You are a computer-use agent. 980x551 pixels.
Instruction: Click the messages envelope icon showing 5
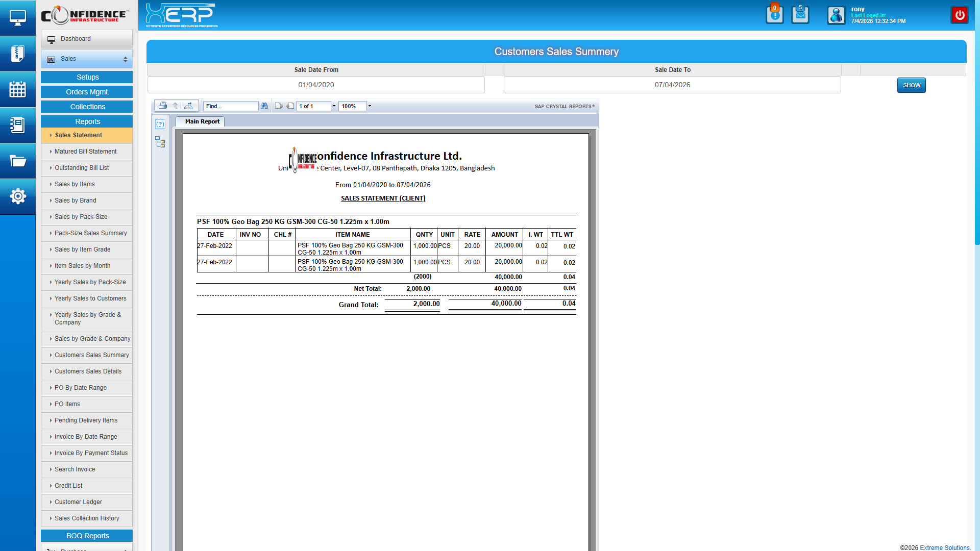pos(800,15)
